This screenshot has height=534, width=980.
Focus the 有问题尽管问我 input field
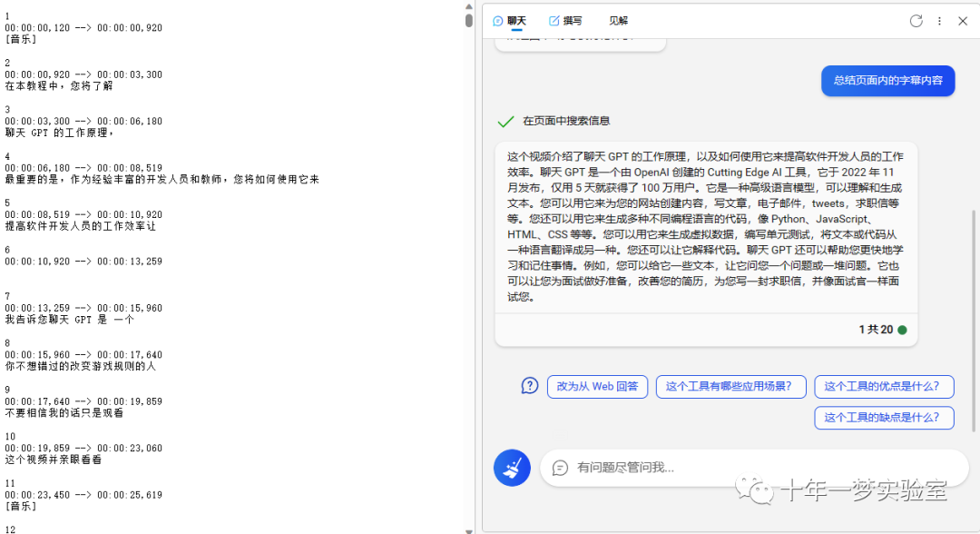click(x=754, y=468)
